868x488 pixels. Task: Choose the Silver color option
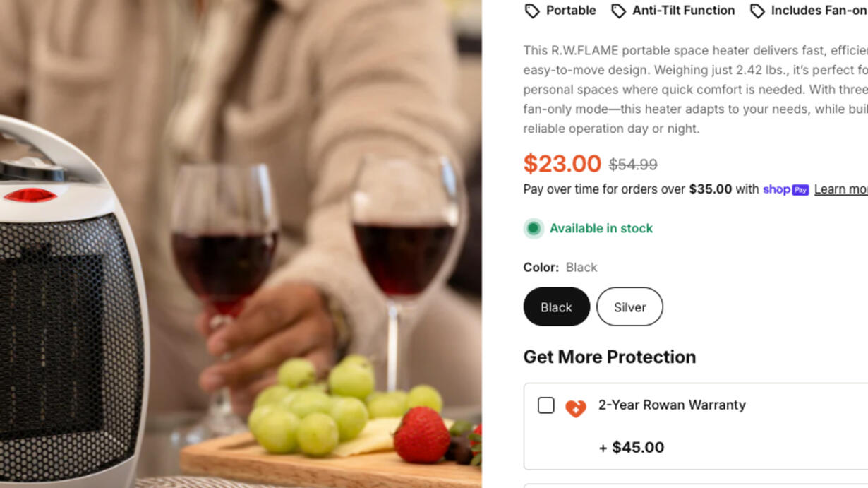(629, 307)
